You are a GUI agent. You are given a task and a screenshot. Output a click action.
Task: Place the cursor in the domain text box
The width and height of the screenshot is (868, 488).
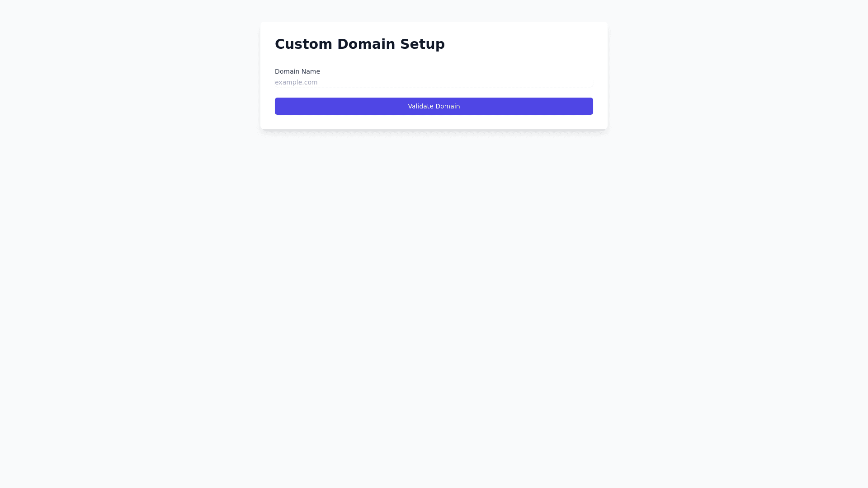click(x=434, y=82)
